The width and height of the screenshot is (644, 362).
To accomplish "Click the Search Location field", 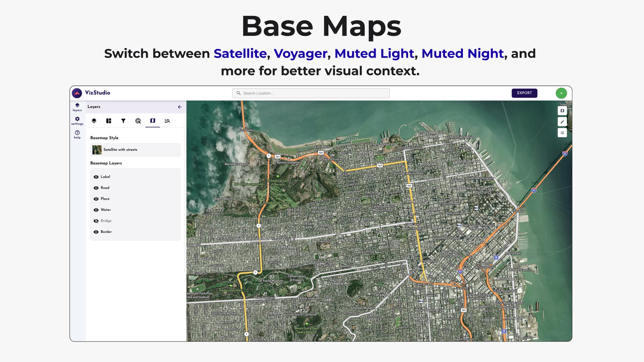I will point(311,93).
